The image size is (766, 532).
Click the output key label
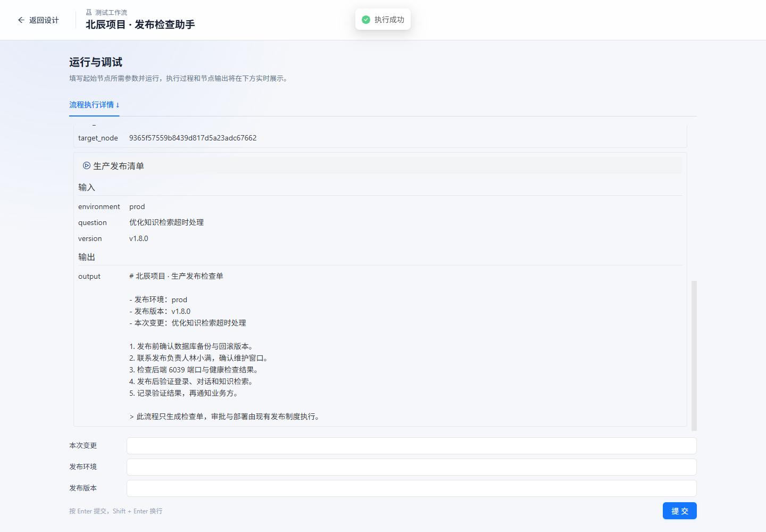click(89, 276)
